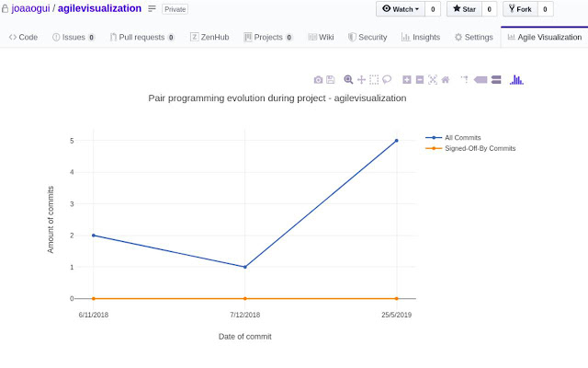Image resolution: width=588 pixels, height=368 pixels.
Task: Open the Watch dropdown
Action: 401,9
